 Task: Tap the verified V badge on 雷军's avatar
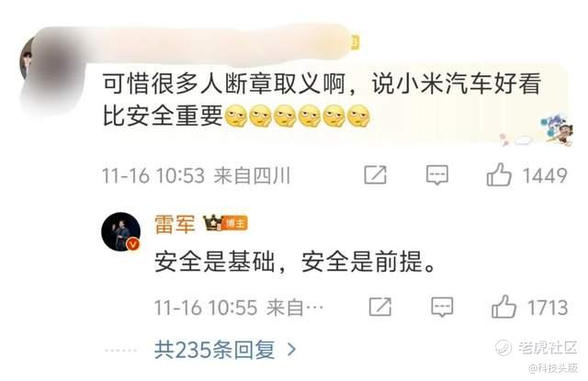[133, 244]
